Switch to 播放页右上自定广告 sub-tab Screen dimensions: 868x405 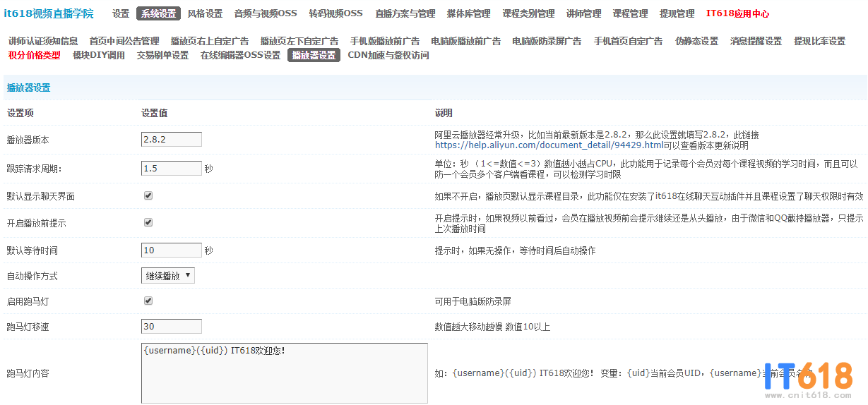[x=210, y=41]
